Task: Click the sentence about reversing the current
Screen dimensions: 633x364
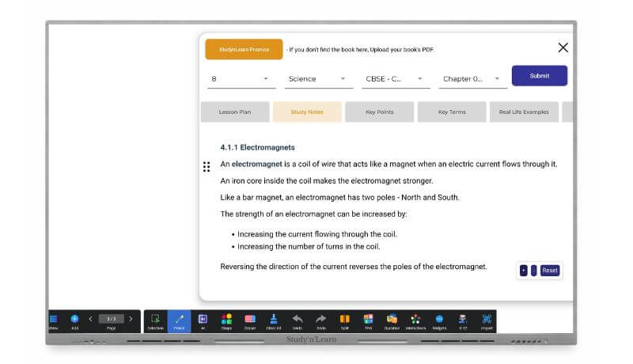Action: 354,267
